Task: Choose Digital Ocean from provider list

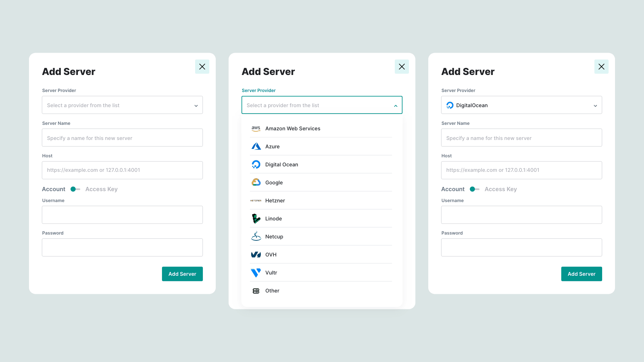Action: click(x=321, y=164)
